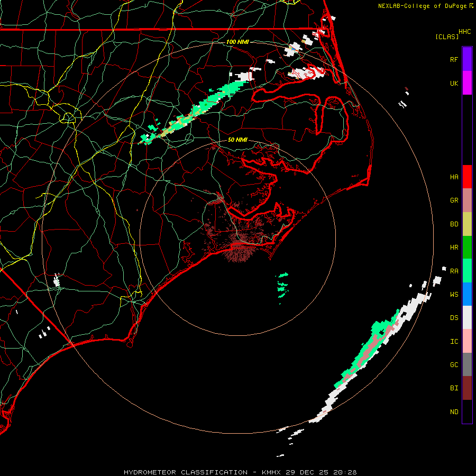The height and width of the screenshot is (476, 476).
Task: Click the 29 DEC 25 date stamp
Action: point(307,472)
